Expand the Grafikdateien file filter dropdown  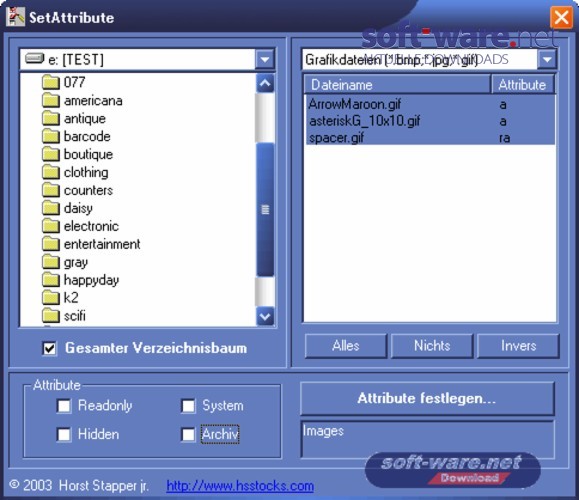[547, 59]
